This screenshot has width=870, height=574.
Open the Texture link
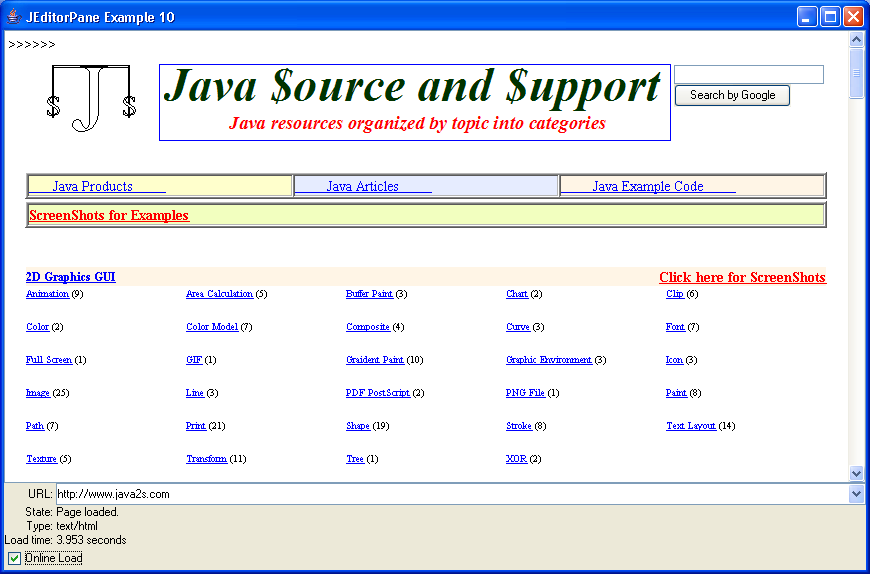point(42,459)
